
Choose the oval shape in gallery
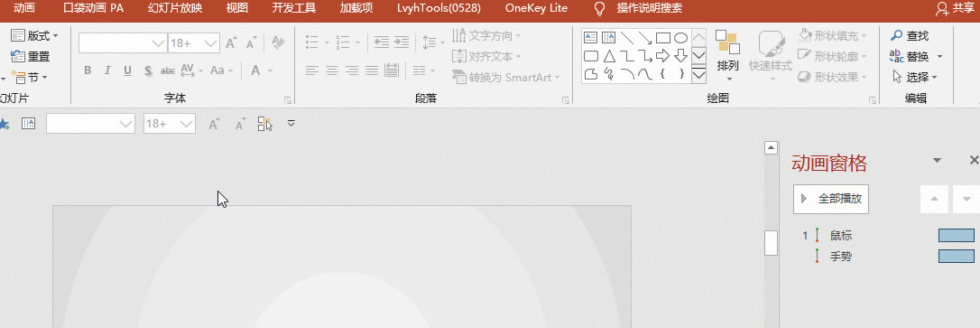click(680, 38)
